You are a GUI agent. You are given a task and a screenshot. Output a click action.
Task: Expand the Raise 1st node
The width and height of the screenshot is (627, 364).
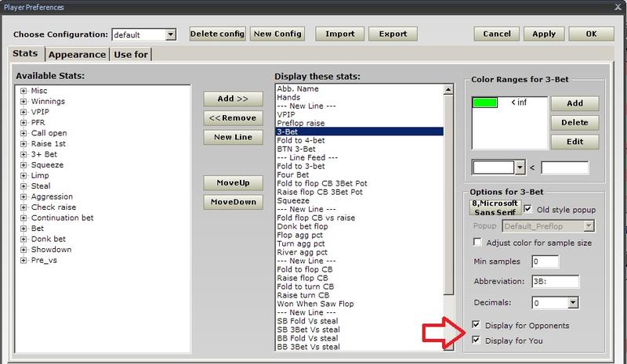(24, 144)
